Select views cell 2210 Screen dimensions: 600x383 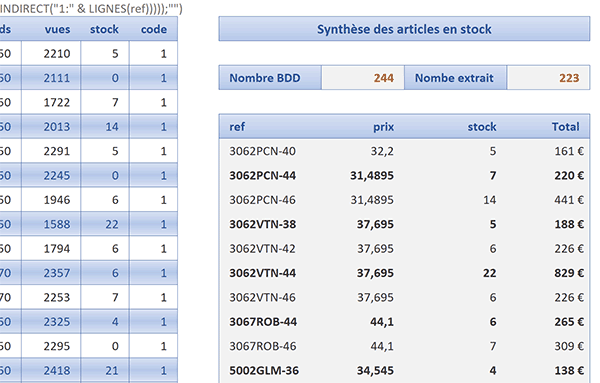51,54
